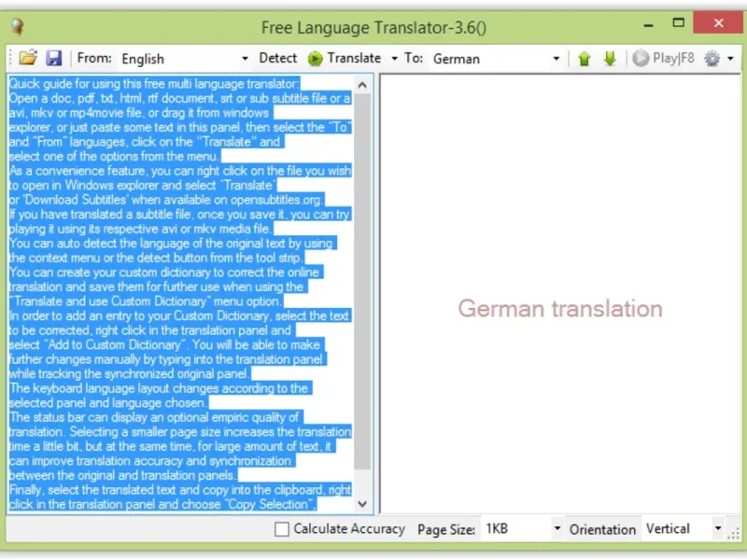The height and width of the screenshot is (560, 747).
Task: Click the line 'Quick guide for using this free'
Action: [154, 84]
